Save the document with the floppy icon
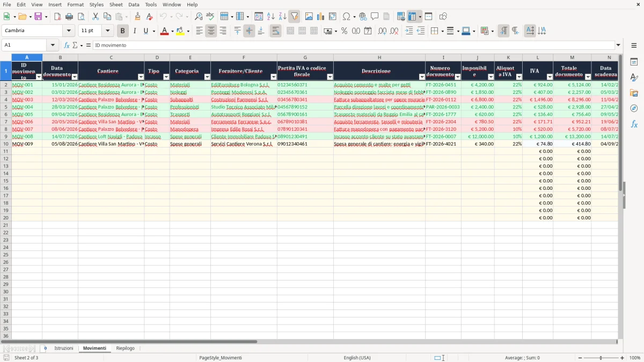 click(x=38, y=17)
